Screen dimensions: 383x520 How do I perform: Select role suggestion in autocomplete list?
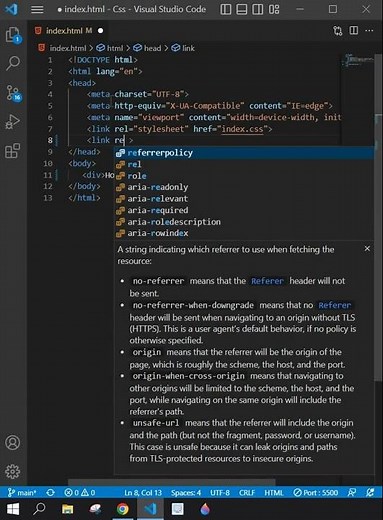click(244, 176)
